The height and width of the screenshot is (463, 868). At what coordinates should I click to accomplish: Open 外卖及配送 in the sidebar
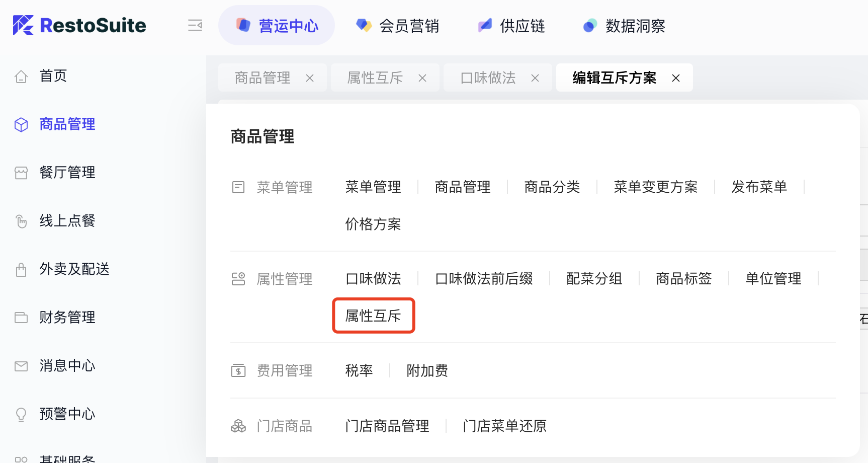pos(74,269)
